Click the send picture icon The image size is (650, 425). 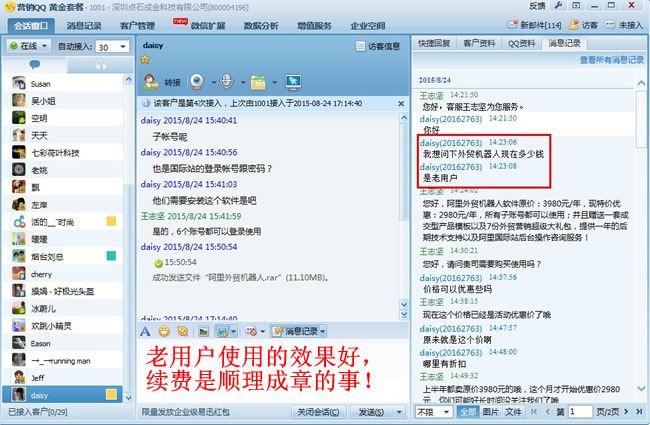tap(203, 331)
